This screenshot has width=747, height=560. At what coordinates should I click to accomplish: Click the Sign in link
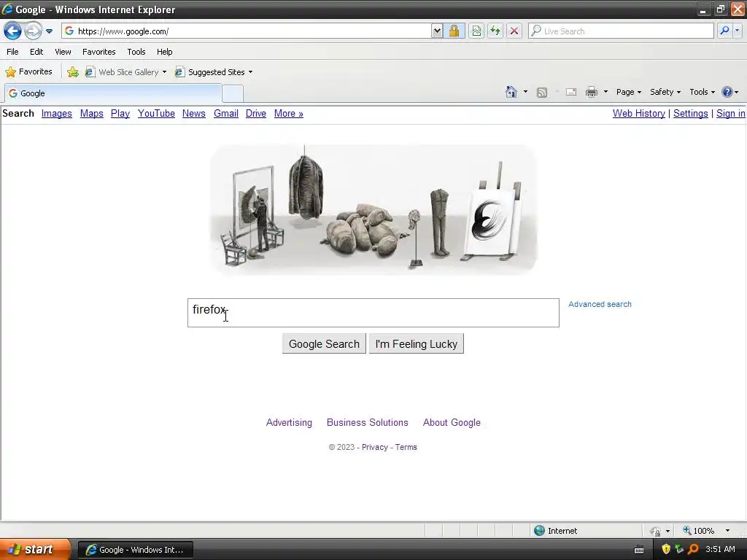[731, 113]
